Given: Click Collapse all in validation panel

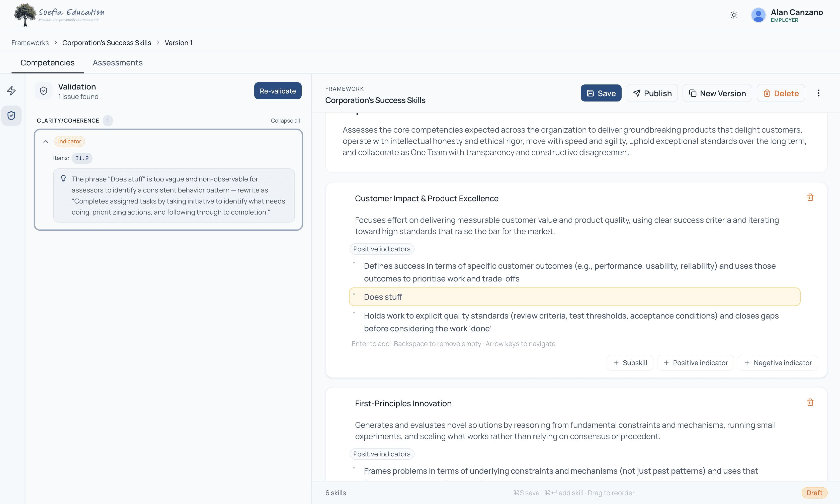Looking at the screenshot, I should (285, 121).
